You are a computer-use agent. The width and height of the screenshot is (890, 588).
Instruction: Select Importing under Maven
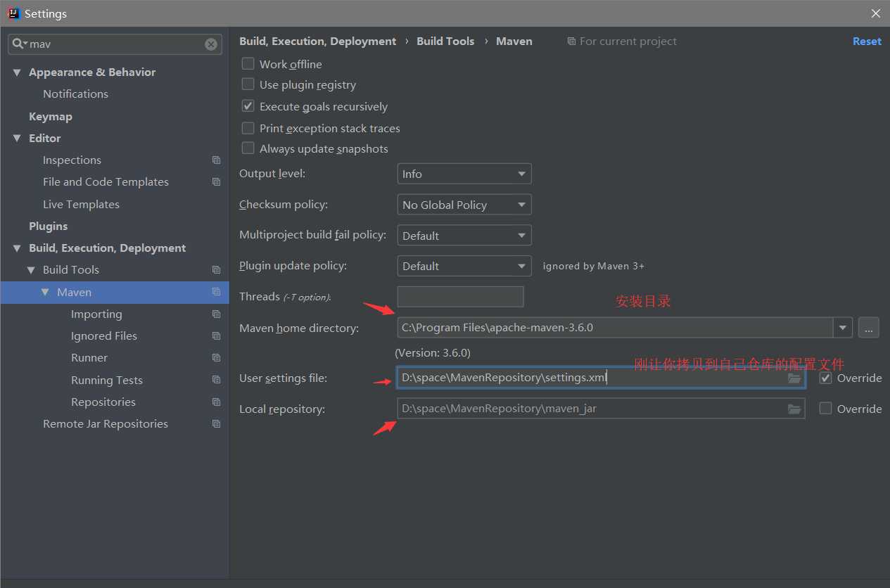point(96,314)
